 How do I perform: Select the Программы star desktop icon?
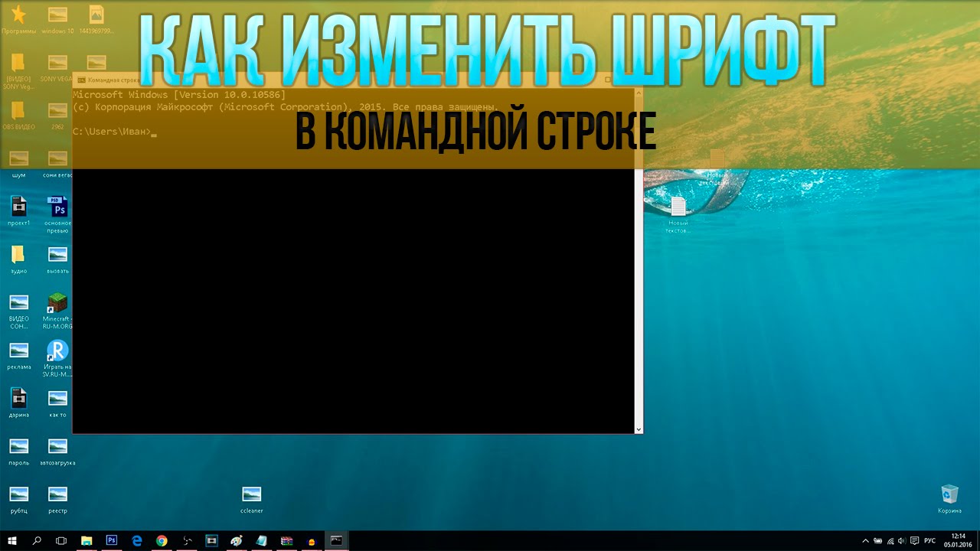18,20
